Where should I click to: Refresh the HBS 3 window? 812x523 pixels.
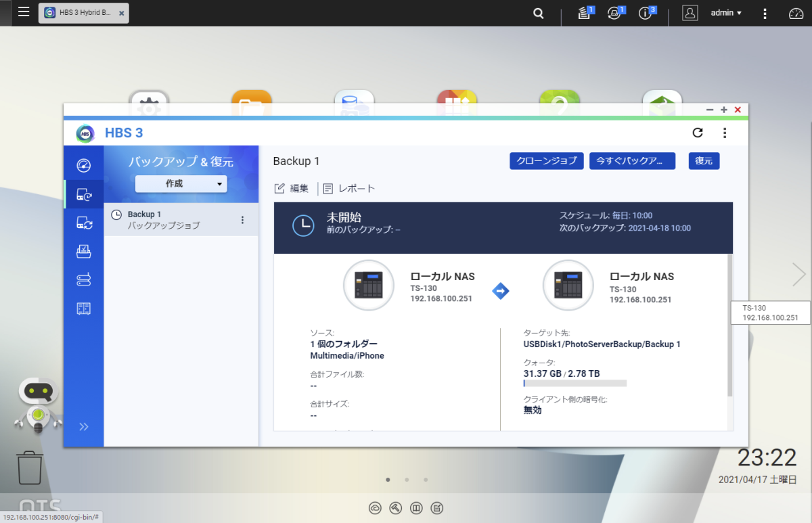click(698, 133)
